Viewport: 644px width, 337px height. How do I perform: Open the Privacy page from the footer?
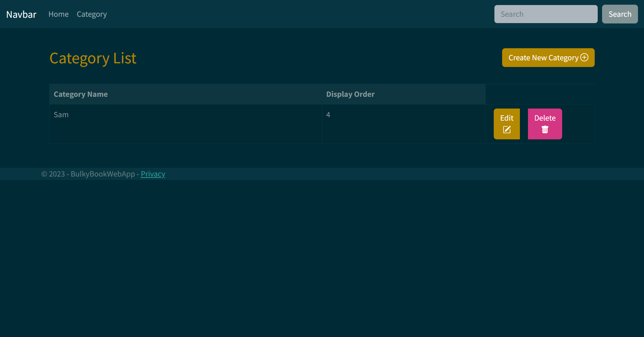[153, 174]
